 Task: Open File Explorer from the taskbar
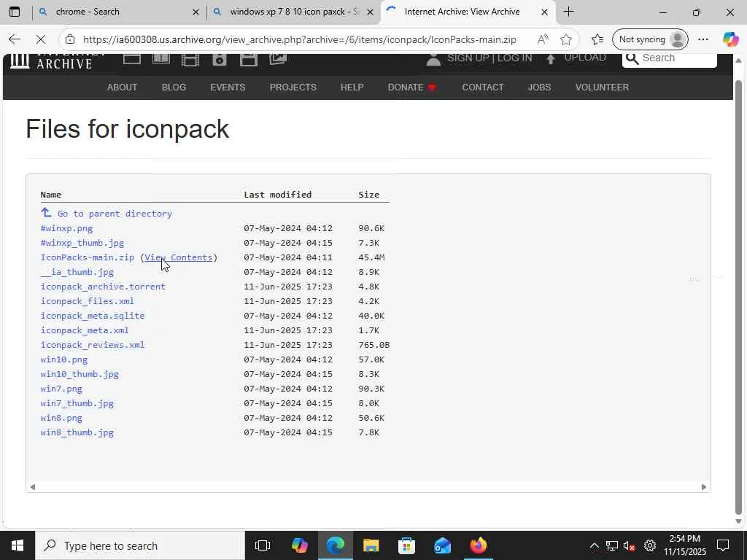pyautogui.click(x=371, y=545)
